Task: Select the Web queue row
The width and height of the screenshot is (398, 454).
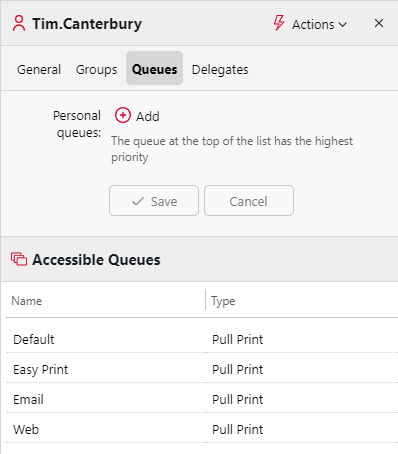Action: coord(202,428)
